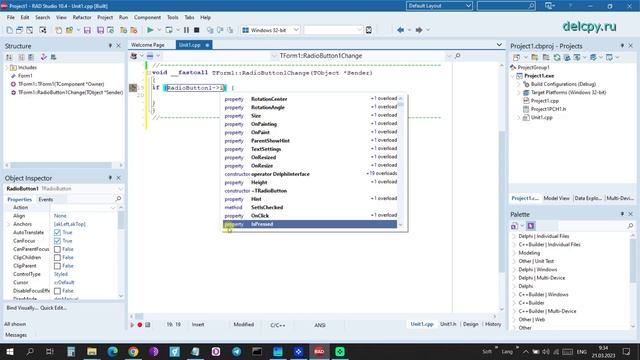Image resolution: width=640 pixels, height=360 pixels.
Task: Click the Palette search magnifier icon
Action: [x=630, y=226]
